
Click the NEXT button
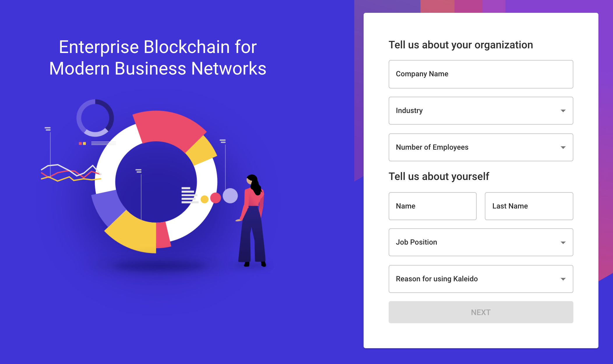(x=481, y=312)
